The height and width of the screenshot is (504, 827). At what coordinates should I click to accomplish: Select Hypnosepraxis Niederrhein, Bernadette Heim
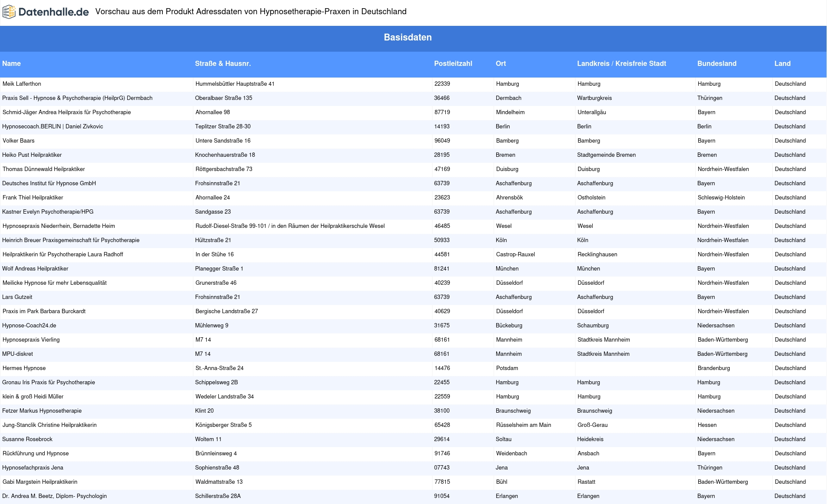point(59,226)
